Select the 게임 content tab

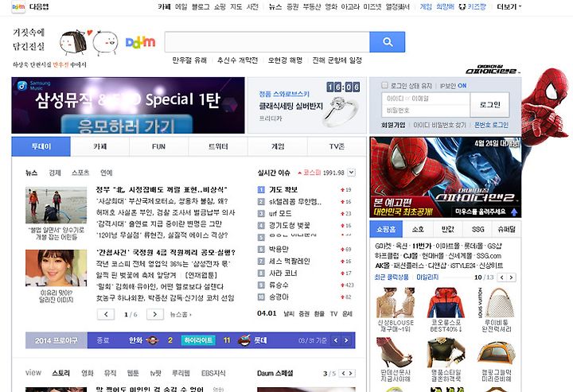[x=278, y=147]
